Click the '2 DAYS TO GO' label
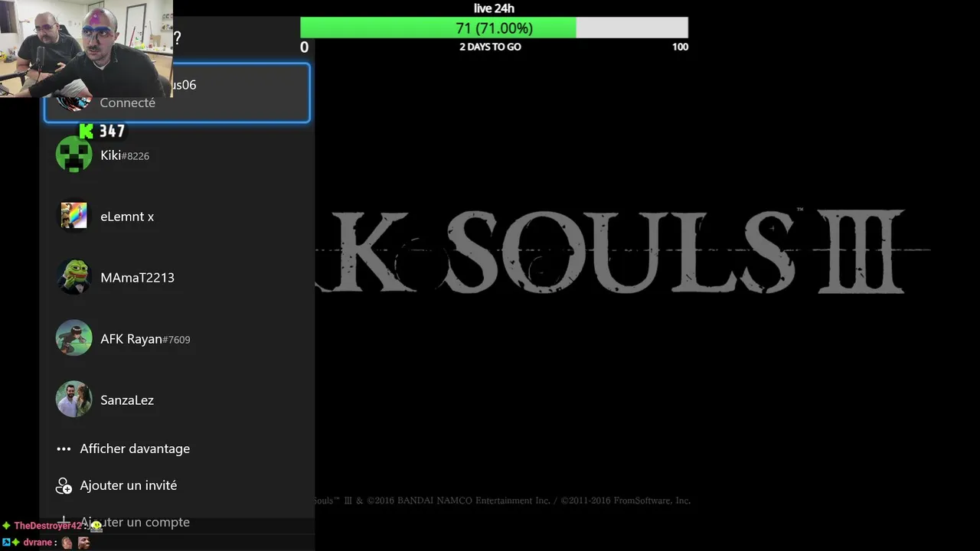Image resolution: width=980 pixels, height=551 pixels. 490,47
